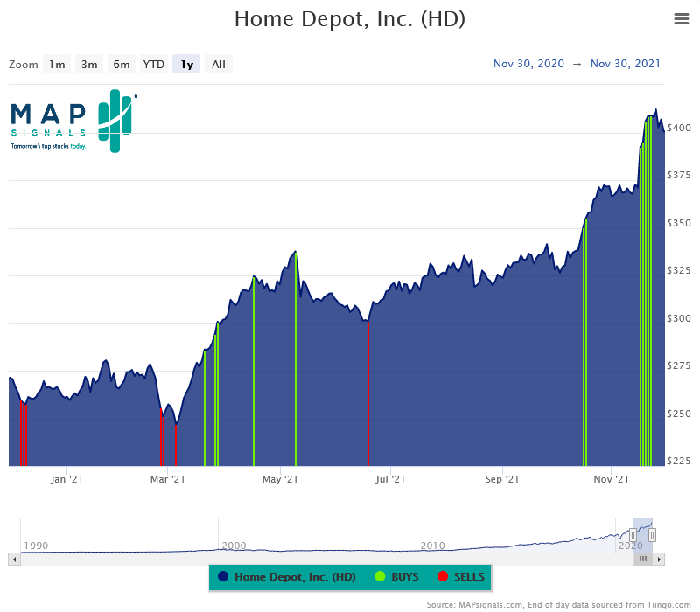Screen dimensions: 700x612
Task: Select the 1y zoom range
Action: (x=186, y=64)
